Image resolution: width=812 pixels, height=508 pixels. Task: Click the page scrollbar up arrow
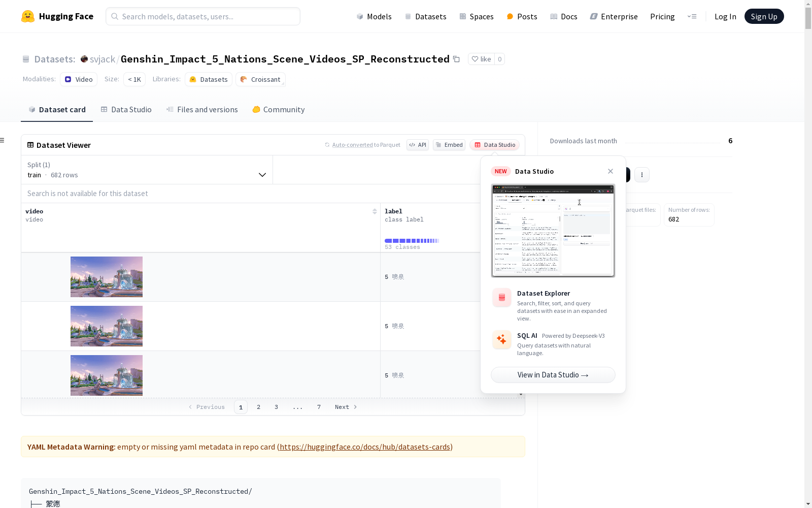point(808,4)
